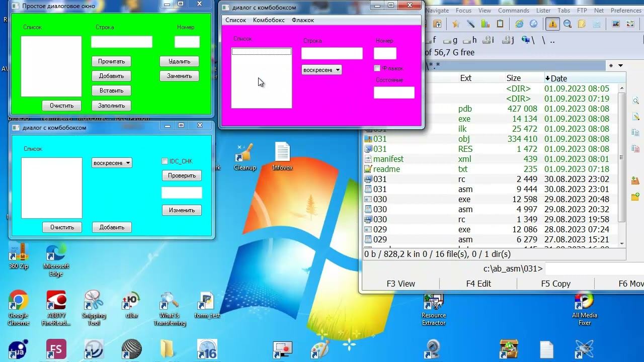
Task: Open the All Media Fixer shortcut
Action: coord(584,308)
